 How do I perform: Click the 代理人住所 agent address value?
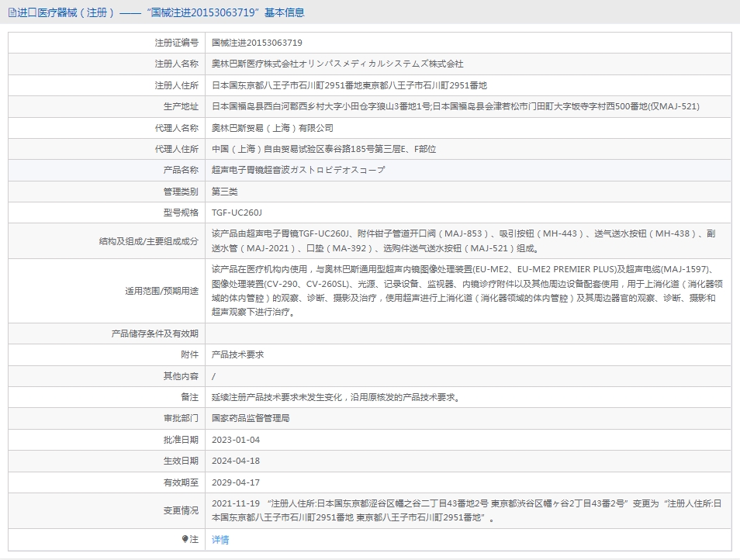click(x=323, y=149)
